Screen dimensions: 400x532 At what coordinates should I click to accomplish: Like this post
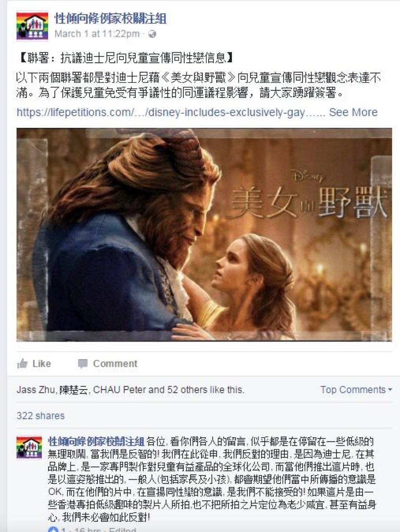[x=34, y=364]
